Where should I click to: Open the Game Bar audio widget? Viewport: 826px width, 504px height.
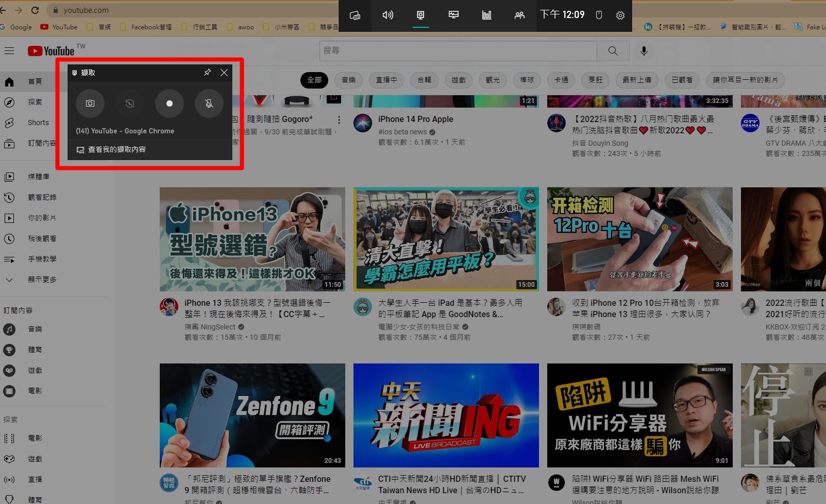coord(388,15)
